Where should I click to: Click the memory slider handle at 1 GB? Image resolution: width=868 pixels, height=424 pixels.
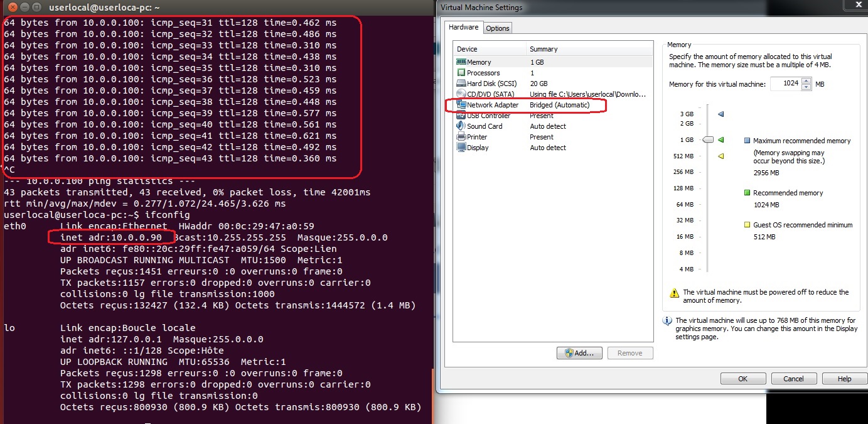(708, 140)
